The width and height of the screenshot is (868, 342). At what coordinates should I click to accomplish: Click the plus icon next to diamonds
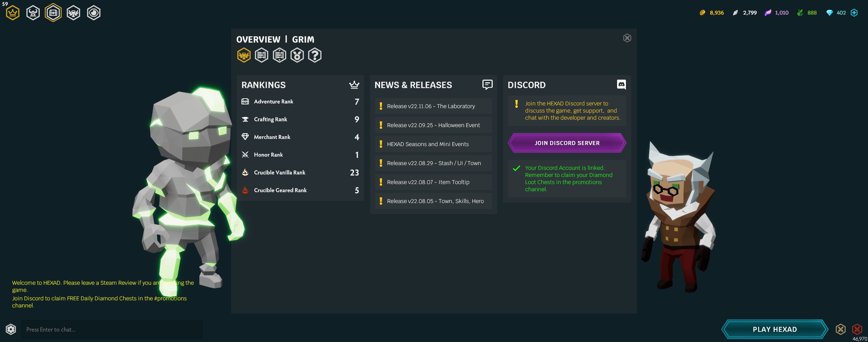tap(854, 13)
